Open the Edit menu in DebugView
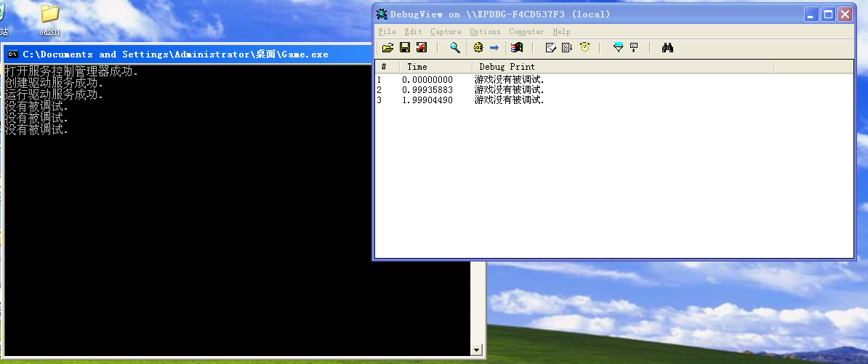Screen dimensions: 868x364 [x=413, y=31]
